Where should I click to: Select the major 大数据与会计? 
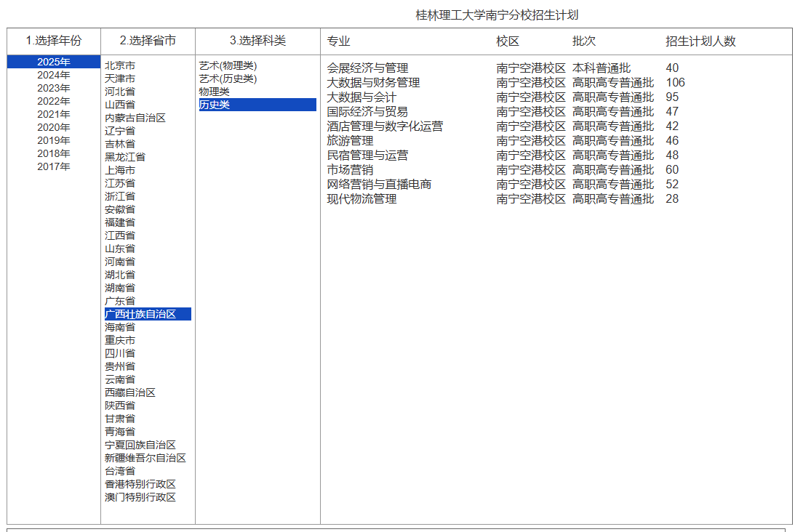[x=362, y=97]
